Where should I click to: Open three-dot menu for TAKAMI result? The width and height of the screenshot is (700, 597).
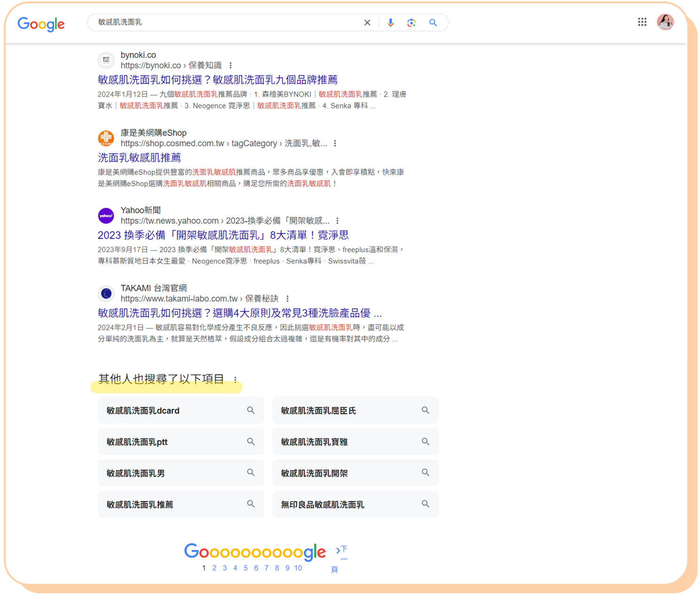(x=288, y=299)
